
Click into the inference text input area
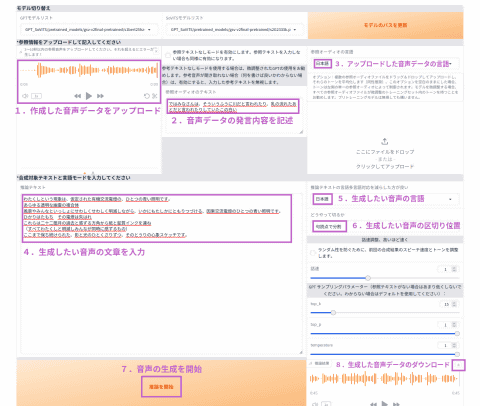point(162,273)
